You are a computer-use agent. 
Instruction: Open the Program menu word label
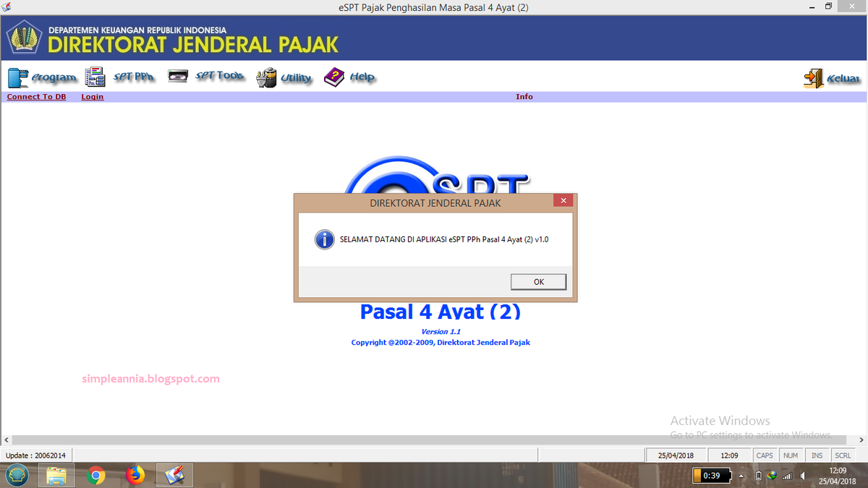click(x=54, y=77)
